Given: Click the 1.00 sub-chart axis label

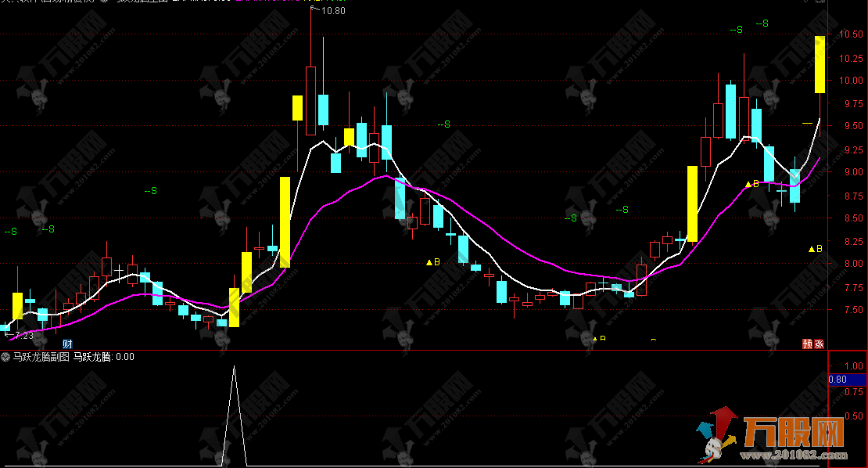Looking at the screenshot, I should (854, 366).
